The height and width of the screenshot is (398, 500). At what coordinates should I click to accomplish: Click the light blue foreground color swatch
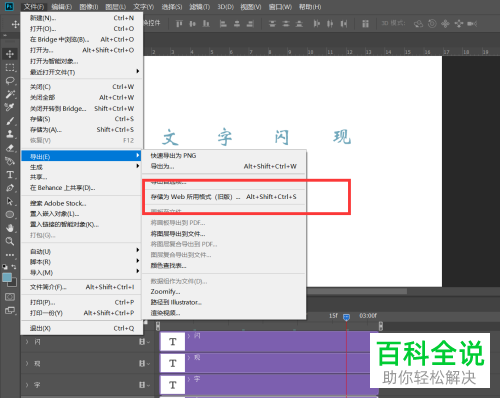click(6, 277)
